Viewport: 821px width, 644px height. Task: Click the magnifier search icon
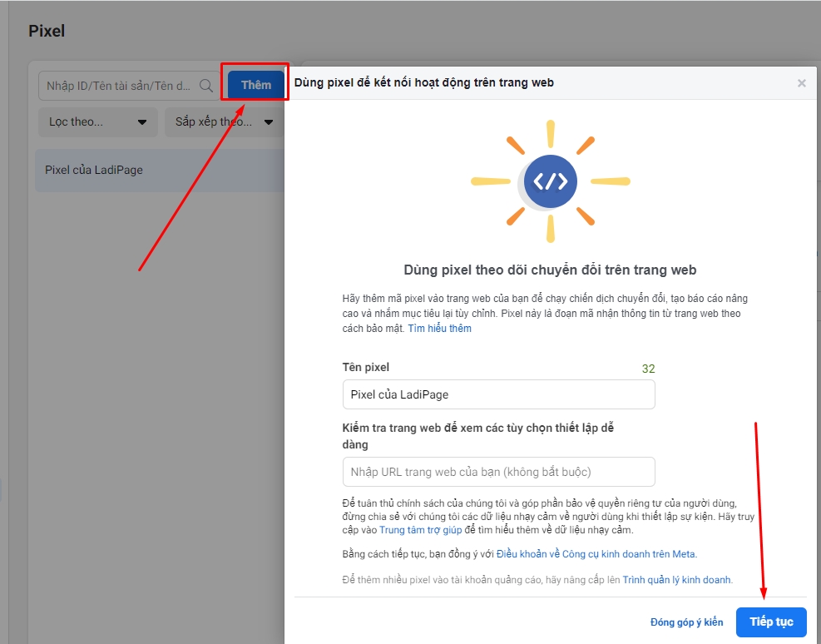click(x=206, y=86)
